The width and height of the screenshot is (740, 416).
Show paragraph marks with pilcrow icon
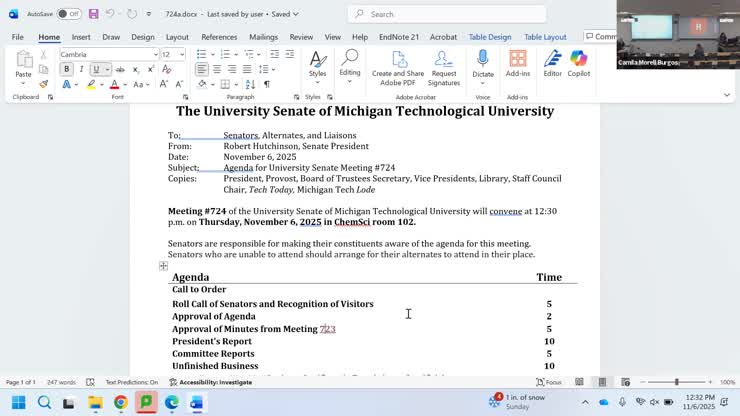click(x=267, y=84)
